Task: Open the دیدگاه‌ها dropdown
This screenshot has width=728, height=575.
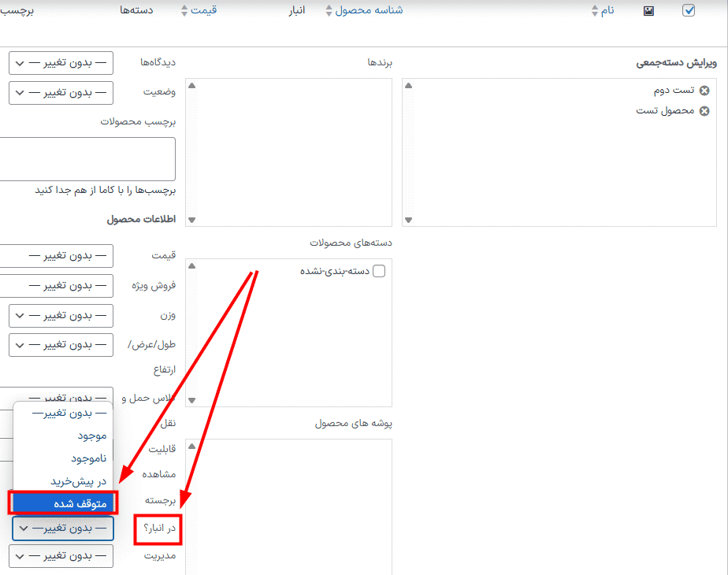Action: click(x=61, y=63)
